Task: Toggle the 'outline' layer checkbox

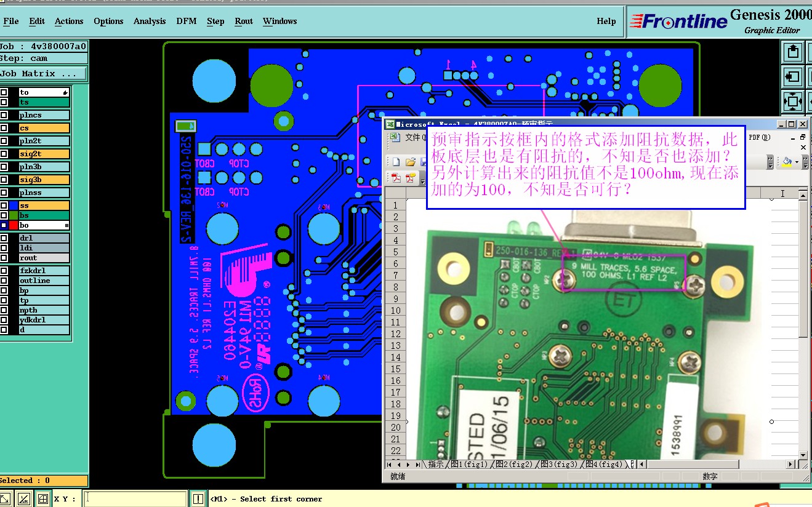Action: [x=4, y=281]
